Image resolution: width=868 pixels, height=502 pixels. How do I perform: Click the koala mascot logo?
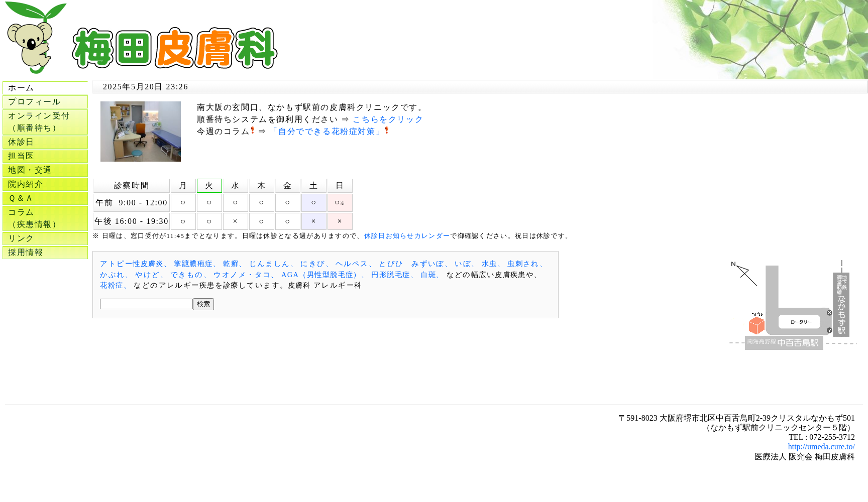click(x=34, y=39)
